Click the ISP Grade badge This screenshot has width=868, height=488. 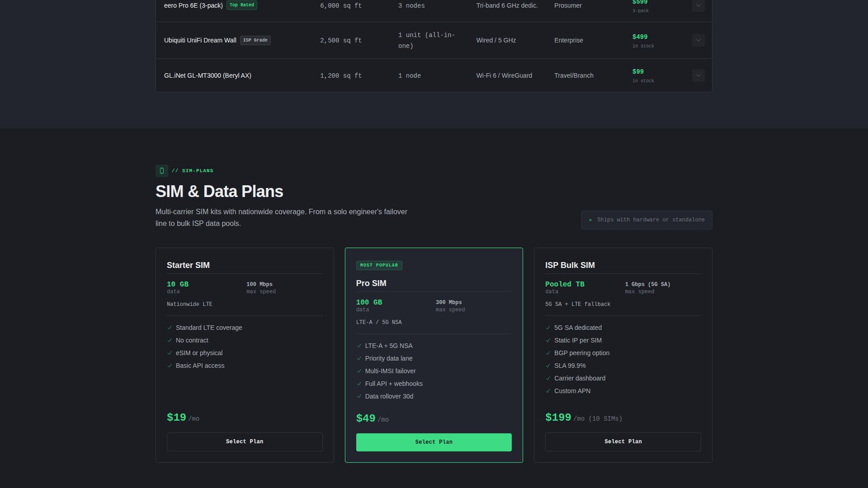tap(255, 40)
